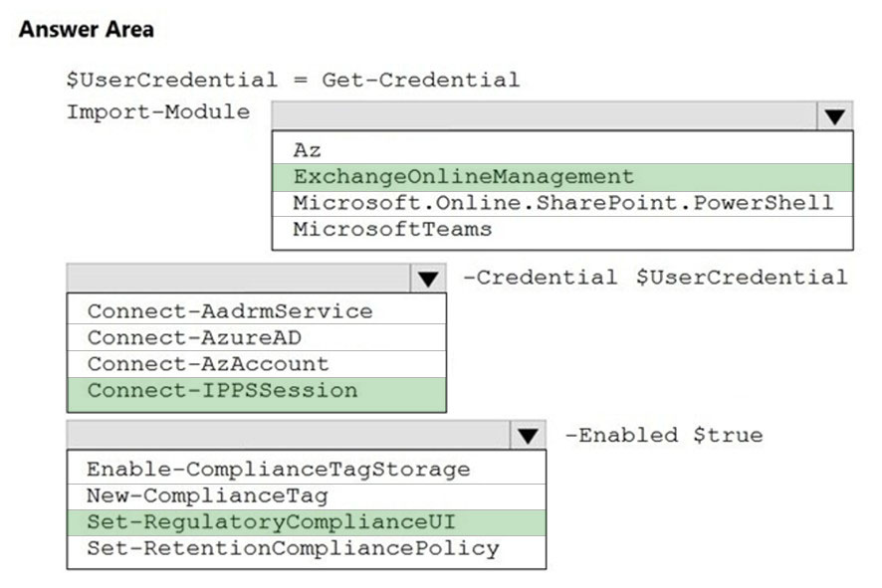This screenshot has width=882, height=588.
Task: Open the dropdown arrow before -Credential
Action: (x=428, y=279)
